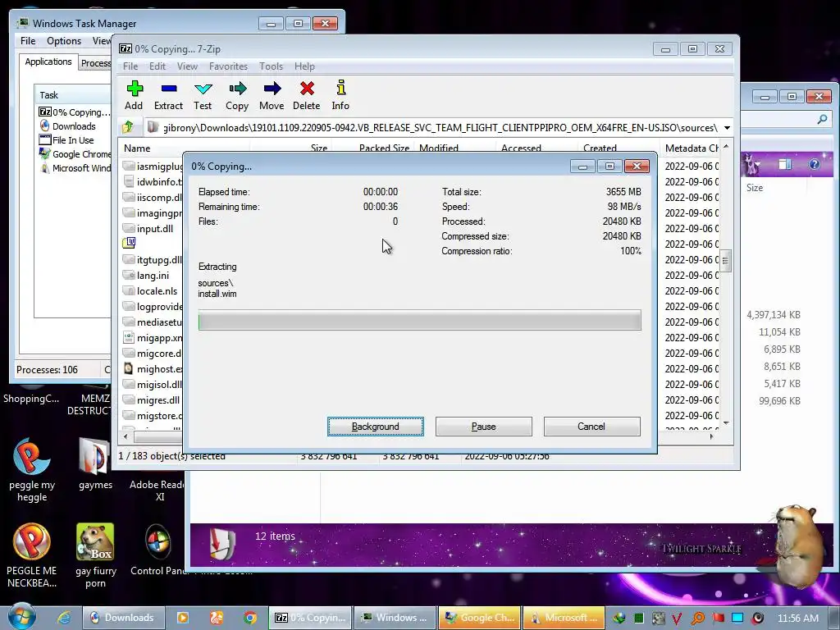Open the Favorites menu
The width and height of the screenshot is (840, 630).
(x=228, y=66)
